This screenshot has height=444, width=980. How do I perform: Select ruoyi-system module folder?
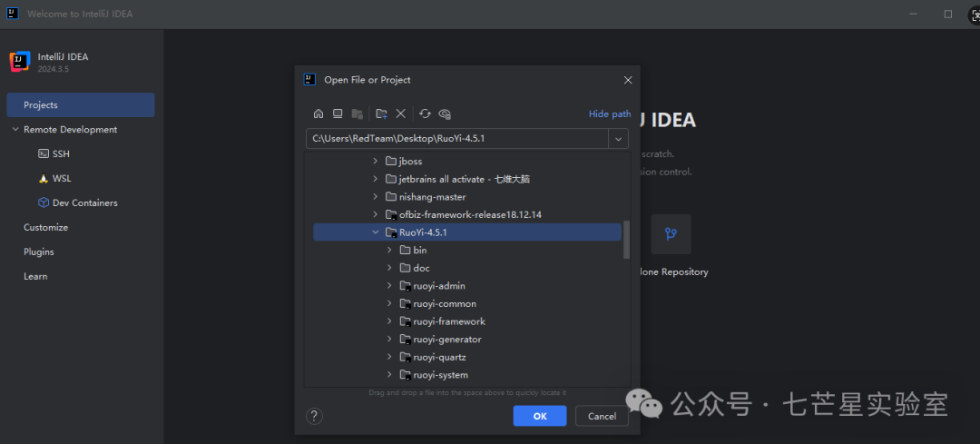pyautogui.click(x=467, y=375)
